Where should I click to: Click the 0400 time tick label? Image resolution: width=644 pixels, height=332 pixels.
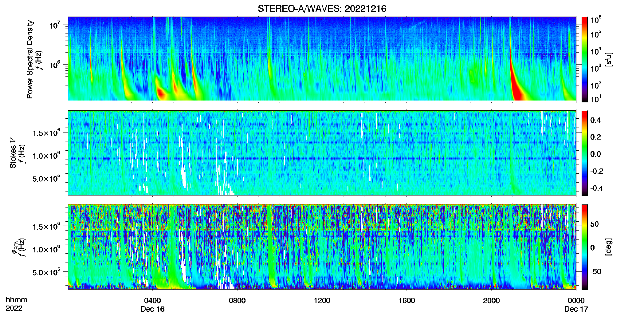152,300
